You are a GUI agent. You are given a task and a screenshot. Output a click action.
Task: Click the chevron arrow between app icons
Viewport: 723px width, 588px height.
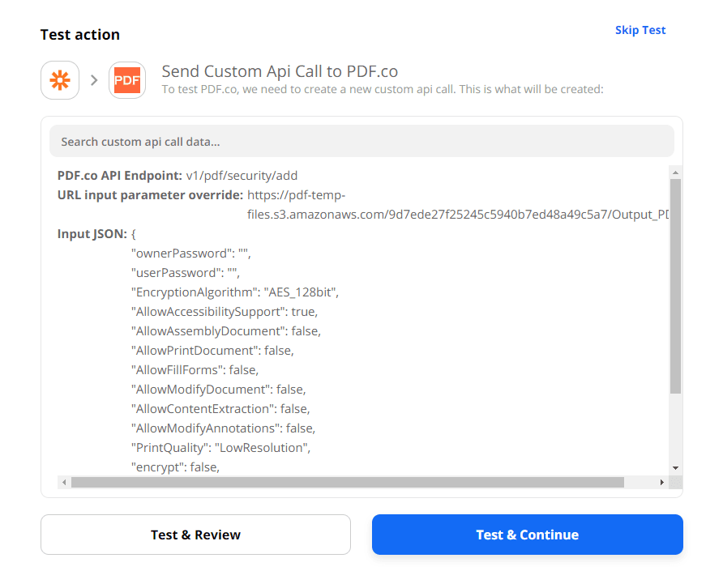[94, 80]
